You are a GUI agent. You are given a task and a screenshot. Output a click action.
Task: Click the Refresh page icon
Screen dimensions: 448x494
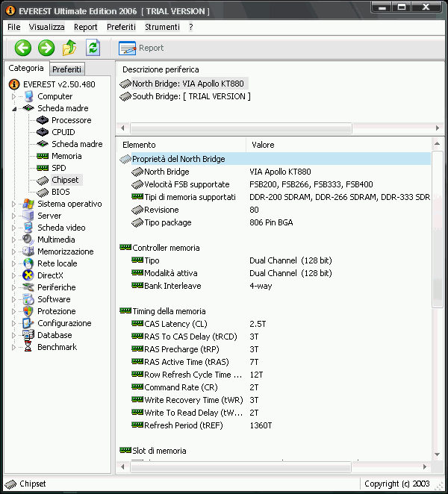tap(93, 48)
